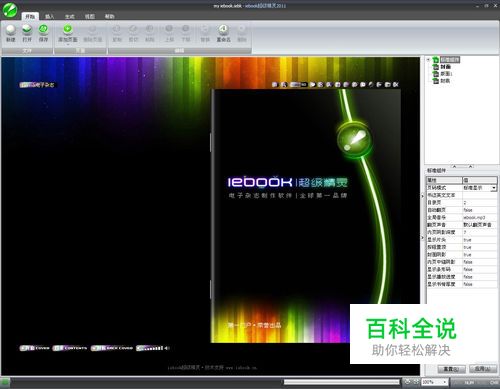Toggle the 显示书脊厚度 false value

tap(479, 284)
